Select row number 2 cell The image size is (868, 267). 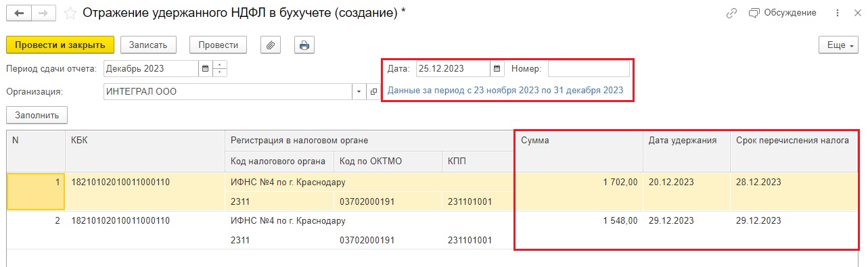(x=36, y=230)
